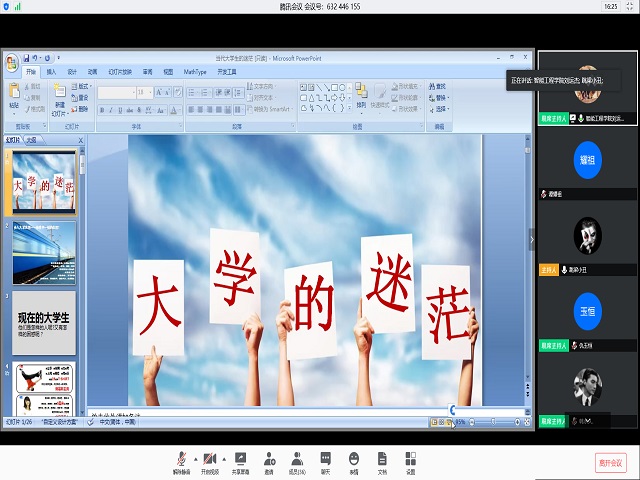Toggle bold formatting in the ribbon
Image resolution: width=640 pixels, height=480 pixels.
coord(102,110)
